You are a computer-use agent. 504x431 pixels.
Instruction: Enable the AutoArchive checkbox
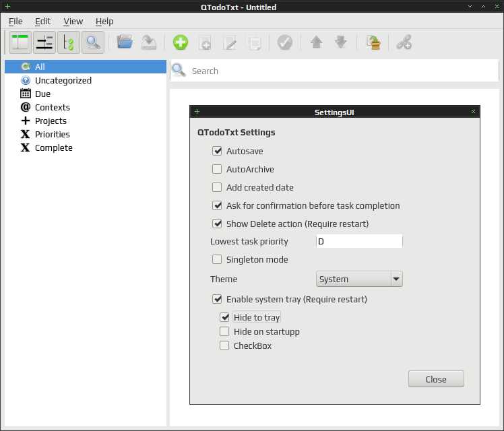(217, 169)
